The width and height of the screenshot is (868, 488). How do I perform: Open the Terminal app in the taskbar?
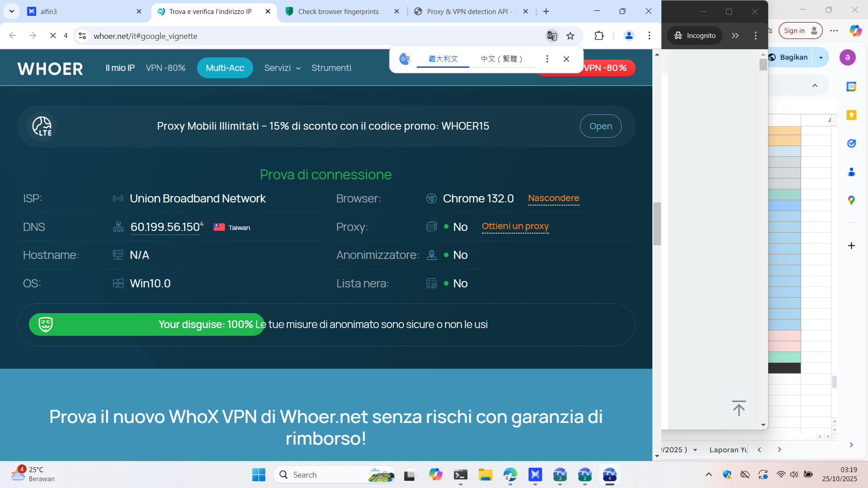pos(461,475)
